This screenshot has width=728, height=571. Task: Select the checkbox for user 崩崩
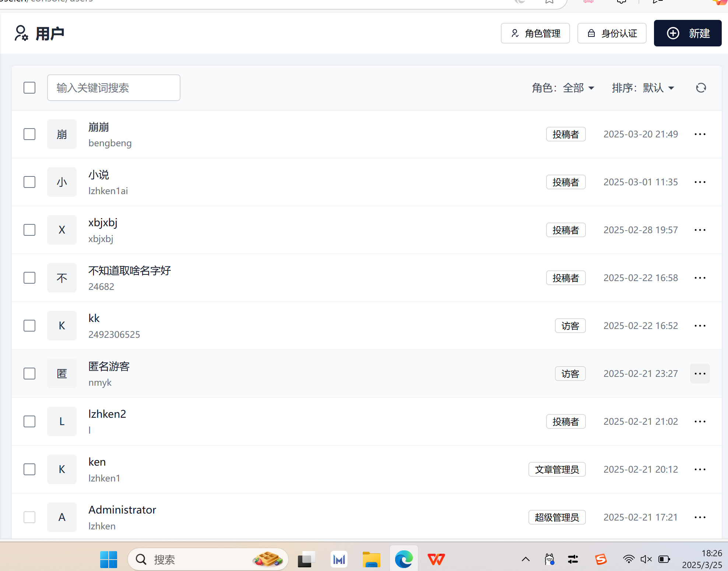pos(29,134)
